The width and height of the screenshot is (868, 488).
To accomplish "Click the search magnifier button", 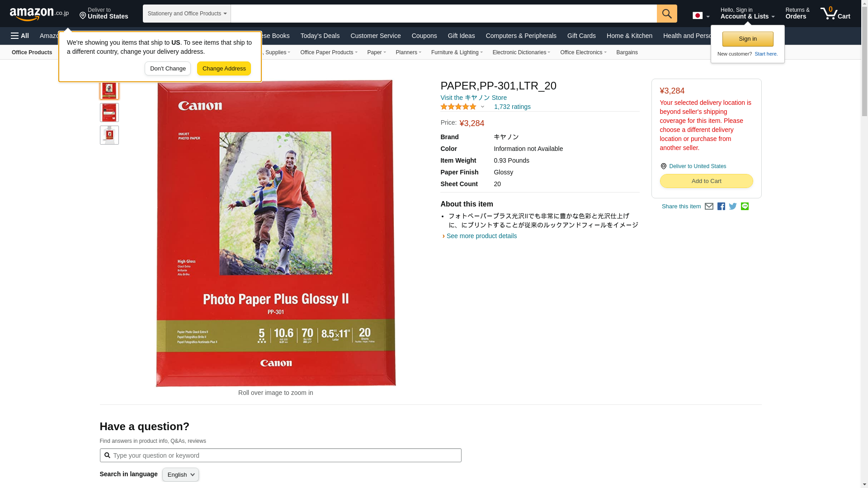I will pos(667,14).
